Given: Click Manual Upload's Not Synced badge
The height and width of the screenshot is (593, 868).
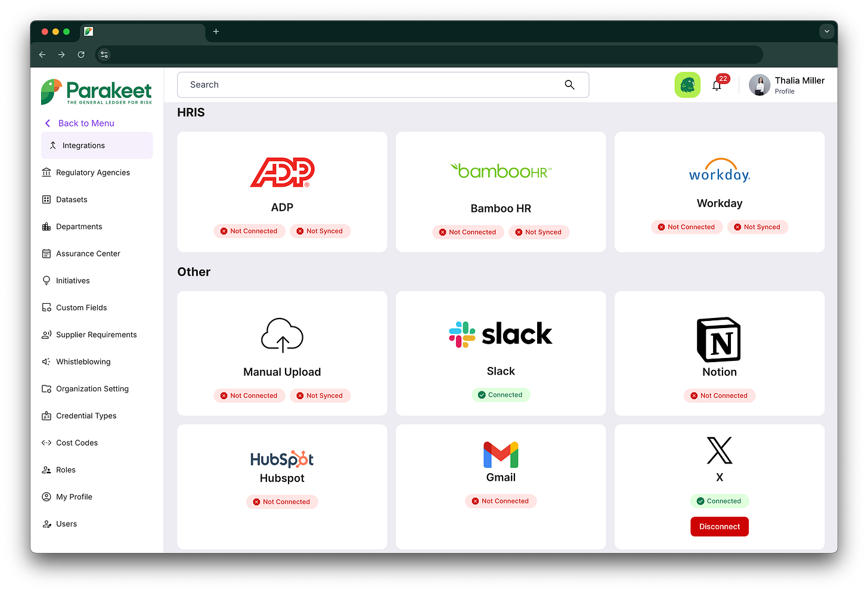Looking at the screenshot, I should tap(320, 396).
